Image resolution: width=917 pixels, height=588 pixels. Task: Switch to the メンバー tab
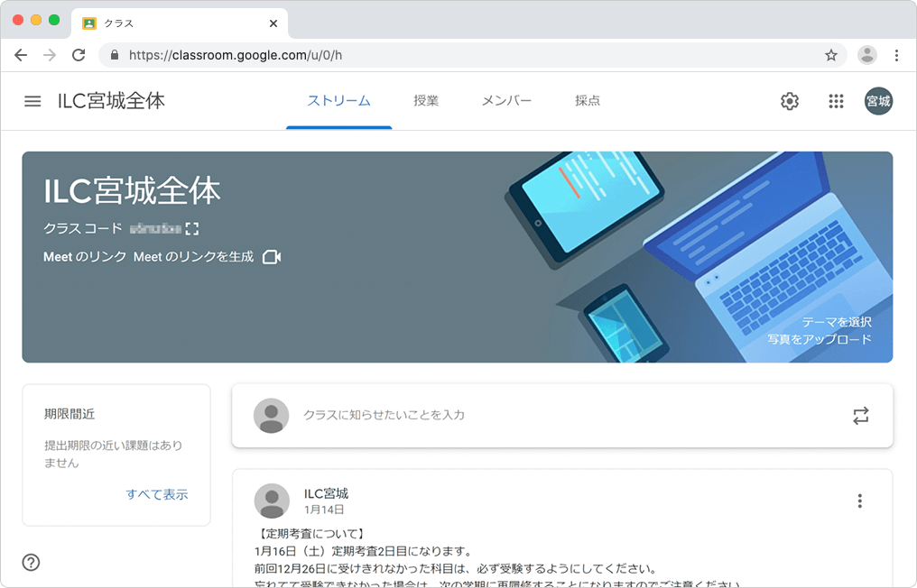(506, 100)
